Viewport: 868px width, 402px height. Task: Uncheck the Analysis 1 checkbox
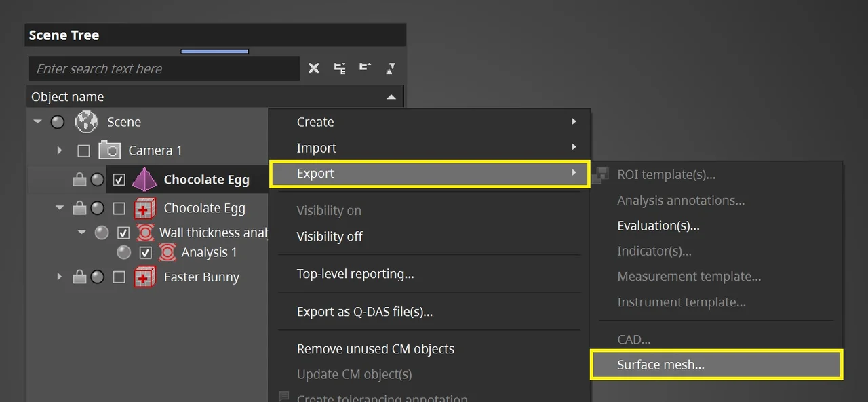pos(145,252)
